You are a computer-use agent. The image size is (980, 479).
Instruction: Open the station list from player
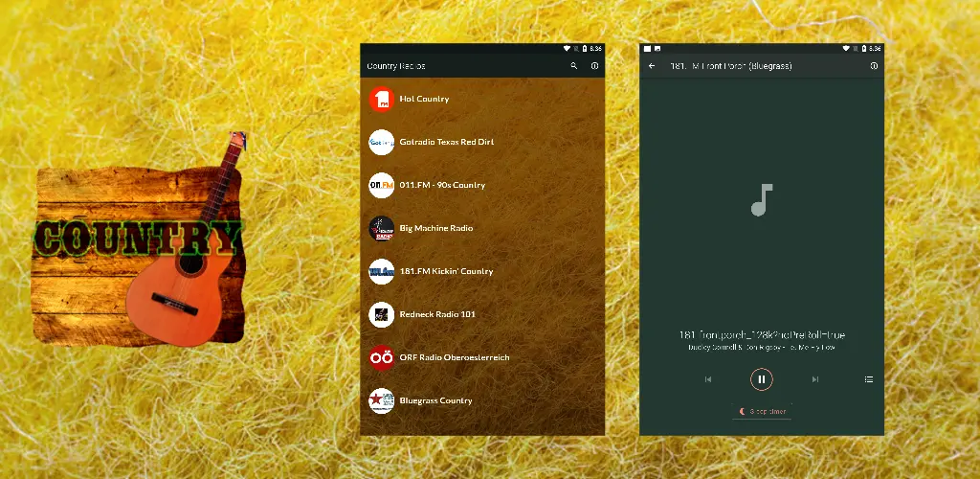(869, 379)
